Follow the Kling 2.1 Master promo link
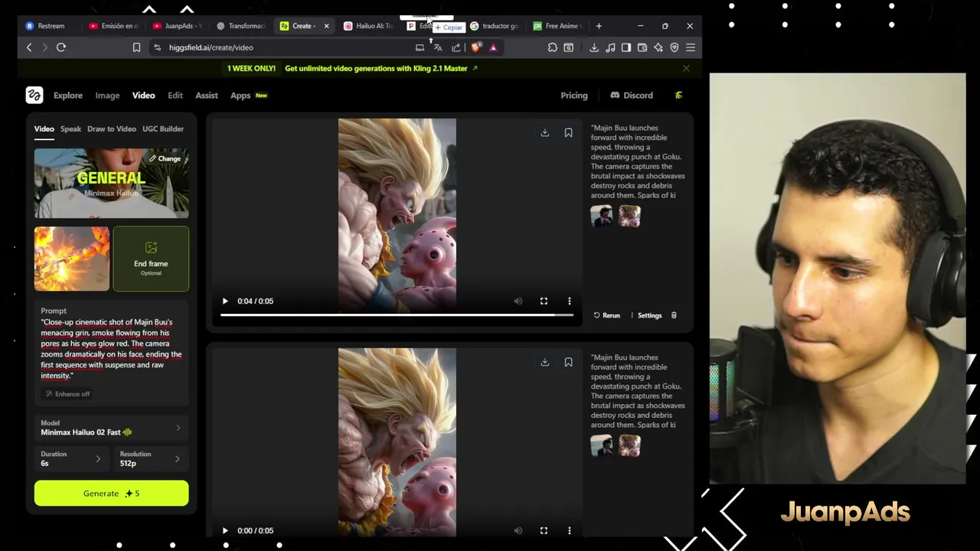Image resolution: width=980 pixels, height=551 pixels. [x=381, y=68]
